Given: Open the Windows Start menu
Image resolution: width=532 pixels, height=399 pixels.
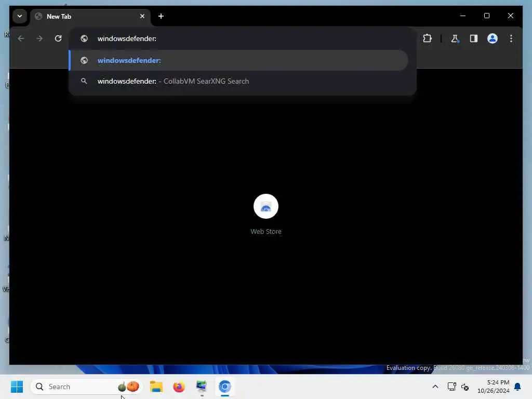Looking at the screenshot, I should (x=17, y=387).
